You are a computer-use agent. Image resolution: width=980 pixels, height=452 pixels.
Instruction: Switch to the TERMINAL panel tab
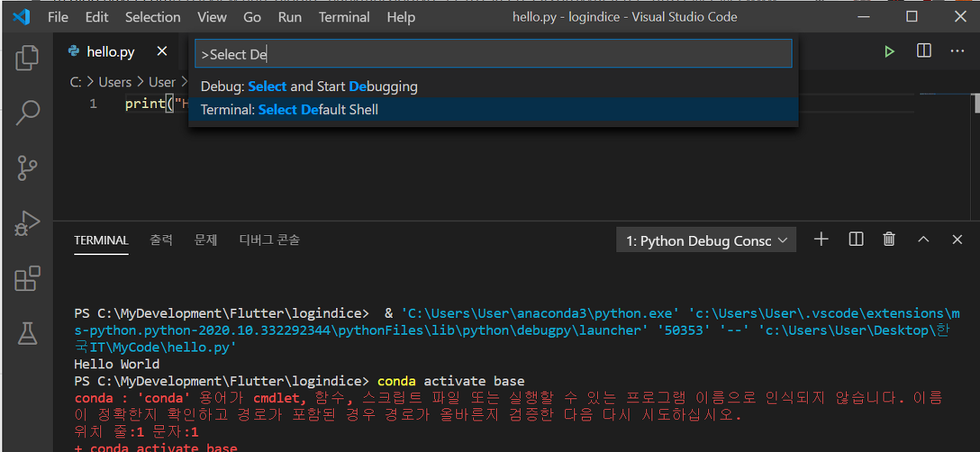[101, 240]
